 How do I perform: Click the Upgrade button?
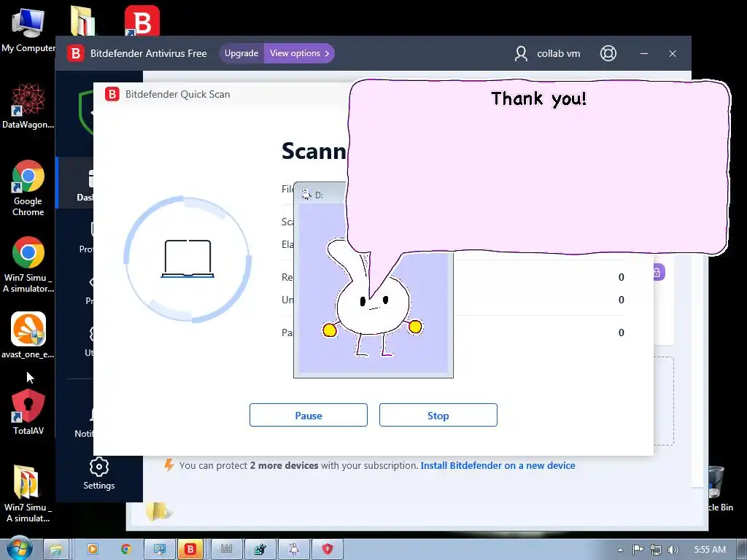[241, 53]
